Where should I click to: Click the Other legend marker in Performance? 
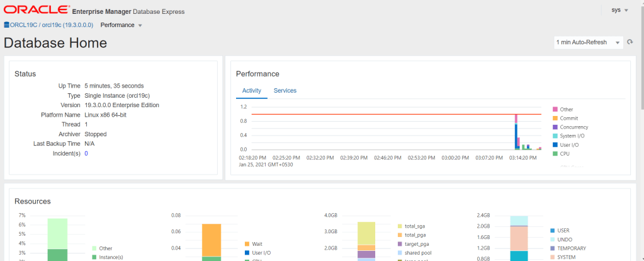tap(555, 110)
